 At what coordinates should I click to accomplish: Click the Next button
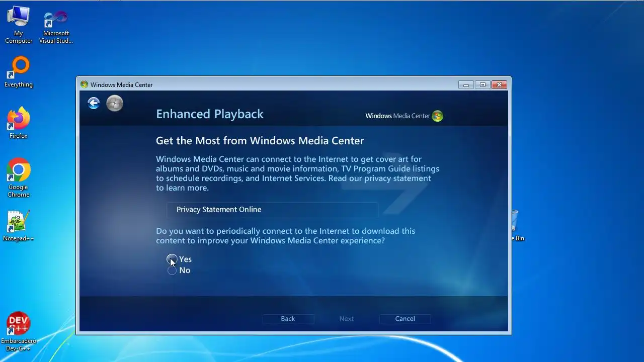[x=347, y=319]
